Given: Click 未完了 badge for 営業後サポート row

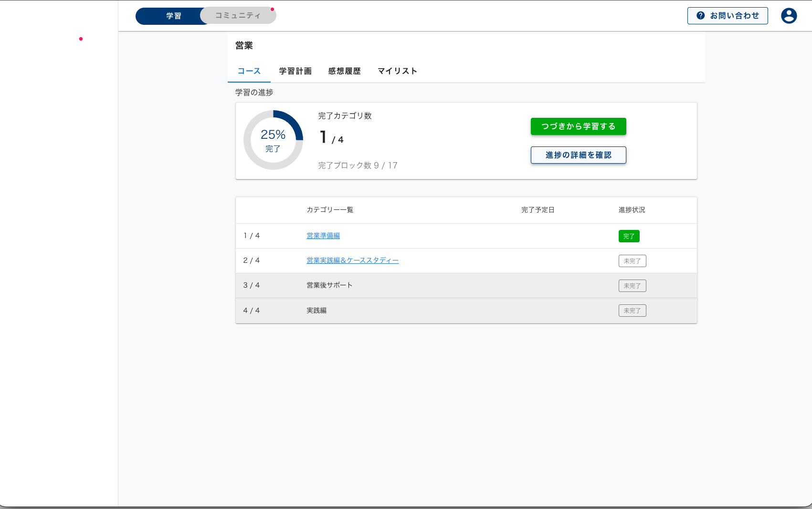Looking at the screenshot, I should 632,285.
